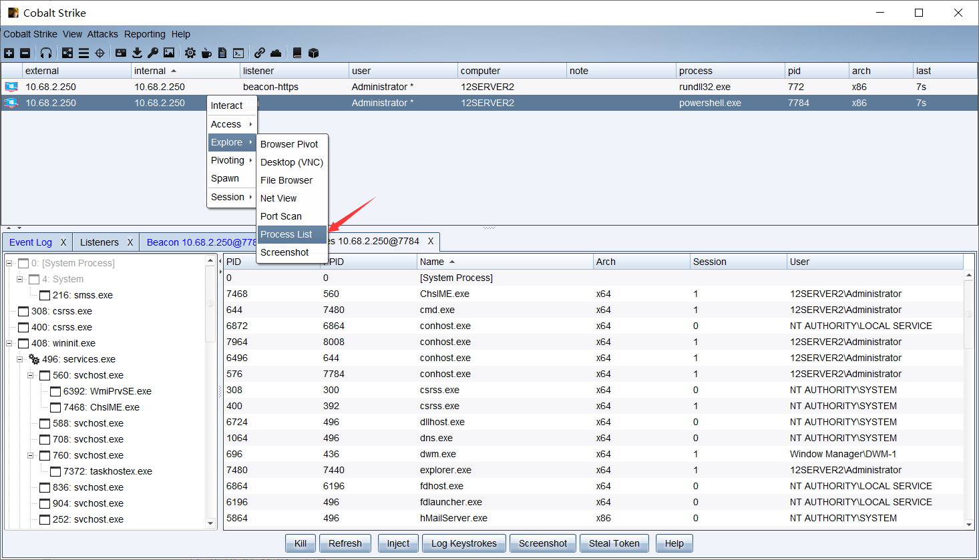Choose Interact from the context menu

pyautogui.click(x=232, y=105)
